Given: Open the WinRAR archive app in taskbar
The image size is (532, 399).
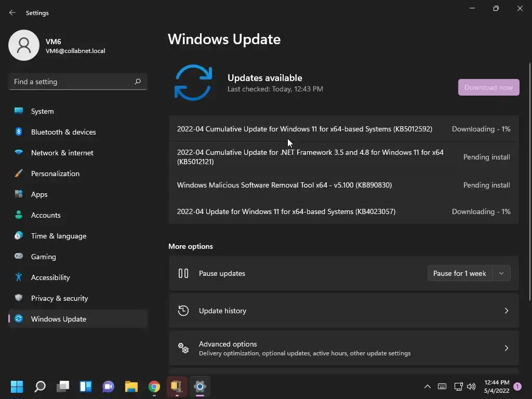Looking at the screenshot, I should click(177, 387).
